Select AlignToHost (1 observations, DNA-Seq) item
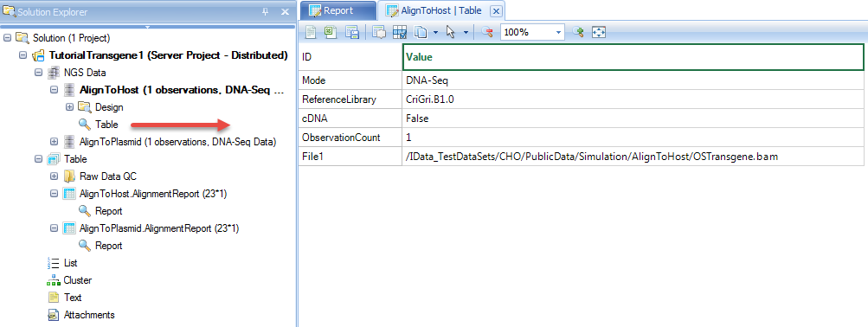The width and height of the screenshot is (868, 327). pos(182,90)
